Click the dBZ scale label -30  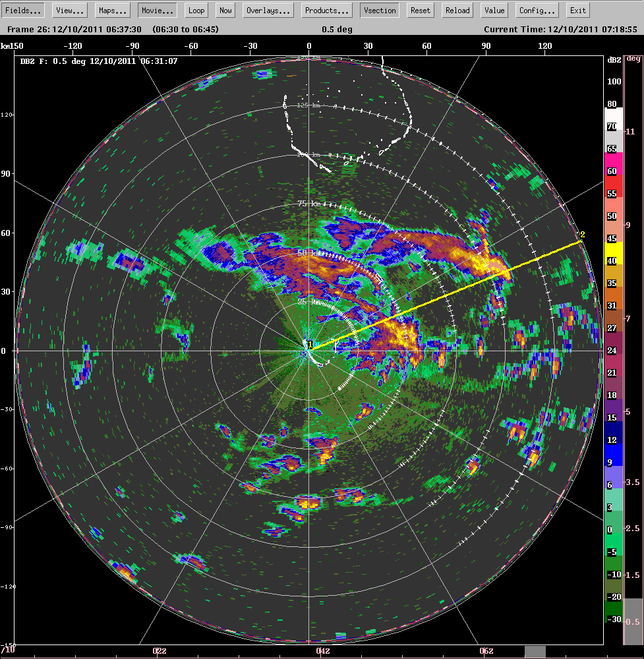[614, 619]
